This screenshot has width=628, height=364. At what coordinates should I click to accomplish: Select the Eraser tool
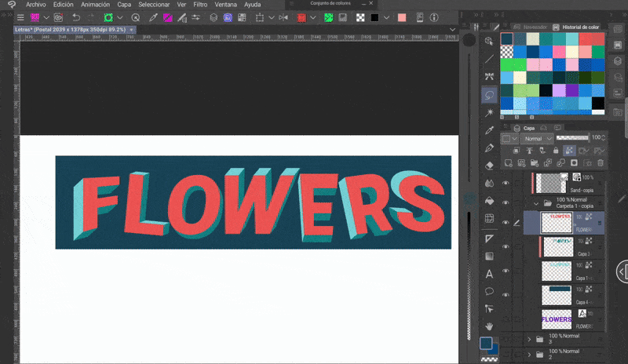click(x=489, y=166)
